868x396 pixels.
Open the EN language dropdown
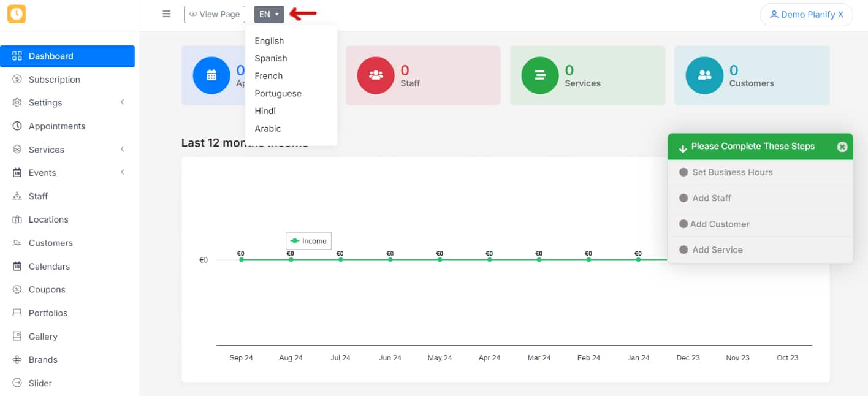tap(269, 14)
